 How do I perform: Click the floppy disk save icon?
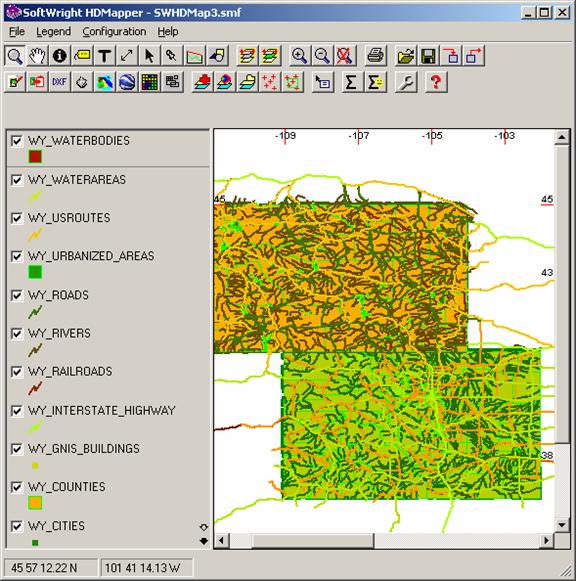pos(428,56)
